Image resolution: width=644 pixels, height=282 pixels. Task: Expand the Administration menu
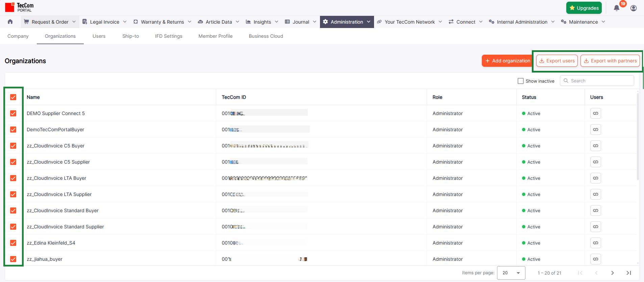(347, 22)
